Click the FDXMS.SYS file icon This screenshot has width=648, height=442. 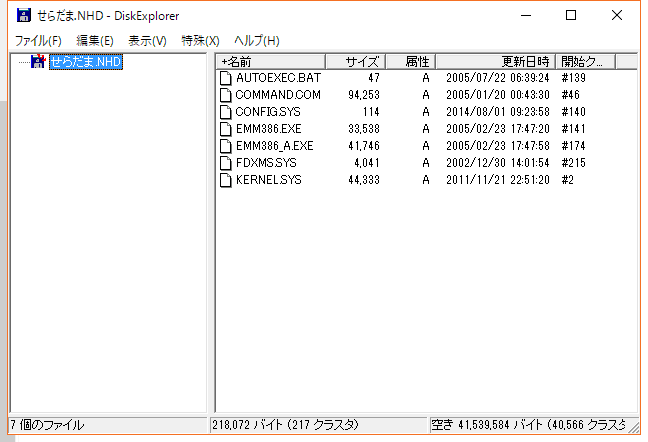coord(226,163)
